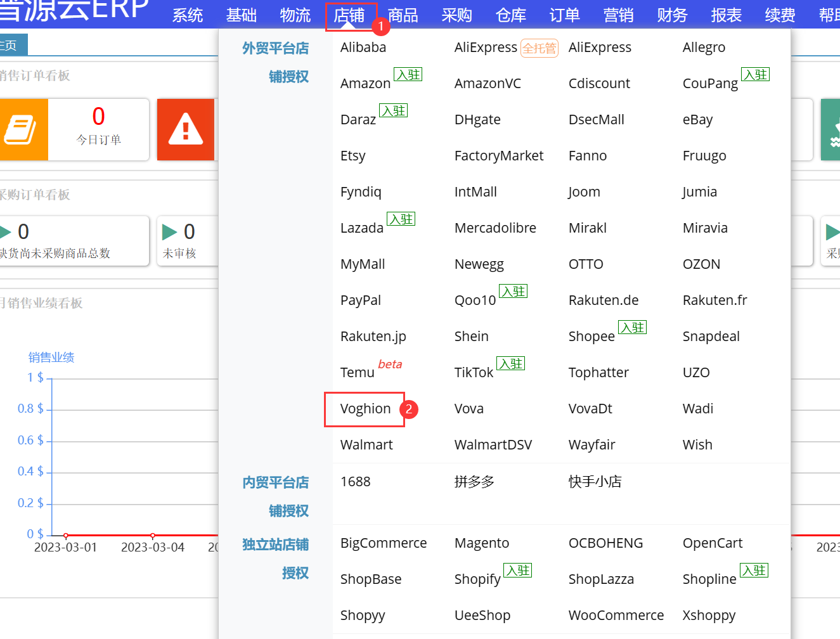Click the green play icon beside 未审核
Viewport: 840px width, 639px height.
[x=169, y=232]
